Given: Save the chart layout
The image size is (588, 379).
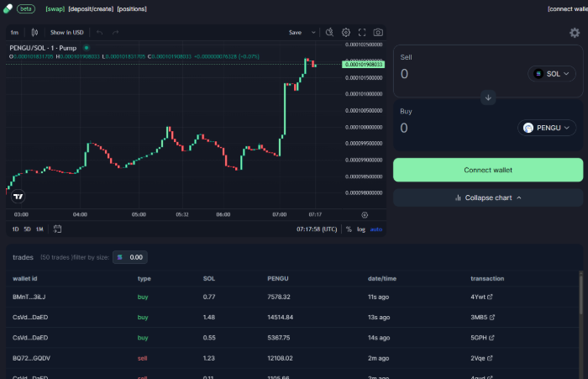Looking at the screenshot, I should tap(295, 33).
